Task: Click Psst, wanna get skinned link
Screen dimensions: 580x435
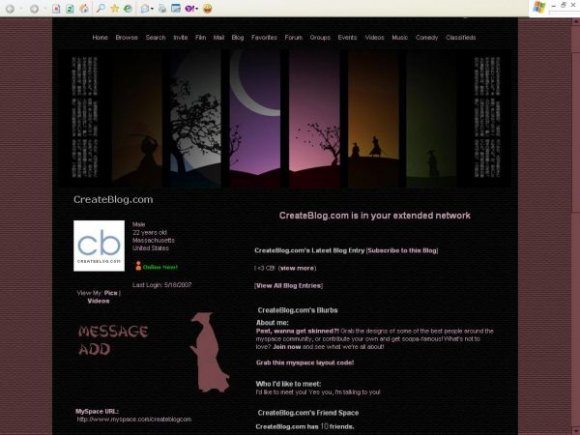Action: 297,331
